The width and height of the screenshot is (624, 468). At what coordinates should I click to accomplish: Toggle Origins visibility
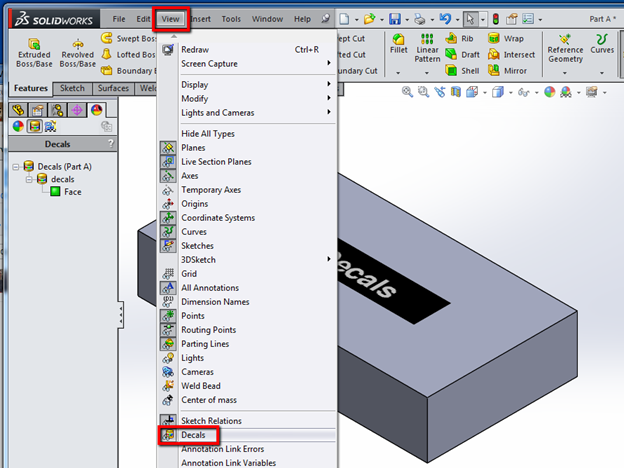195,204
